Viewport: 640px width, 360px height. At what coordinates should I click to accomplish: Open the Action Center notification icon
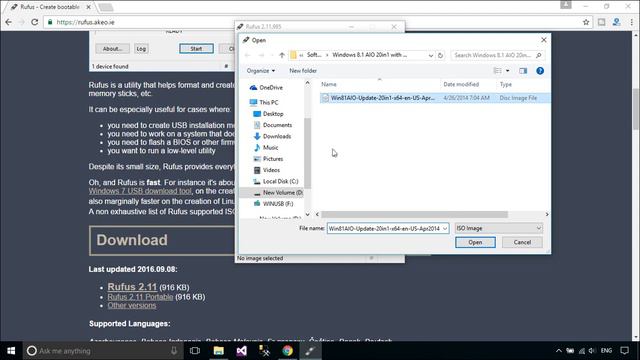[x=624, y=351]
